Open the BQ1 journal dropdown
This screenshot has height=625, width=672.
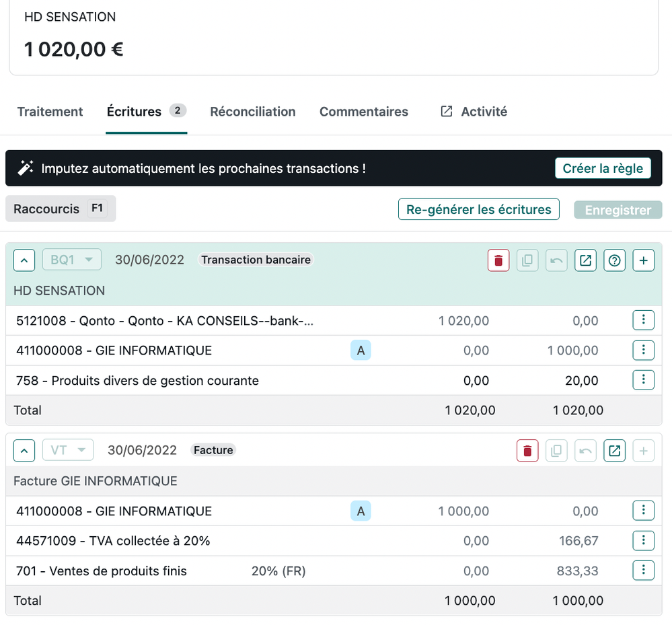(x=72, y=260)
